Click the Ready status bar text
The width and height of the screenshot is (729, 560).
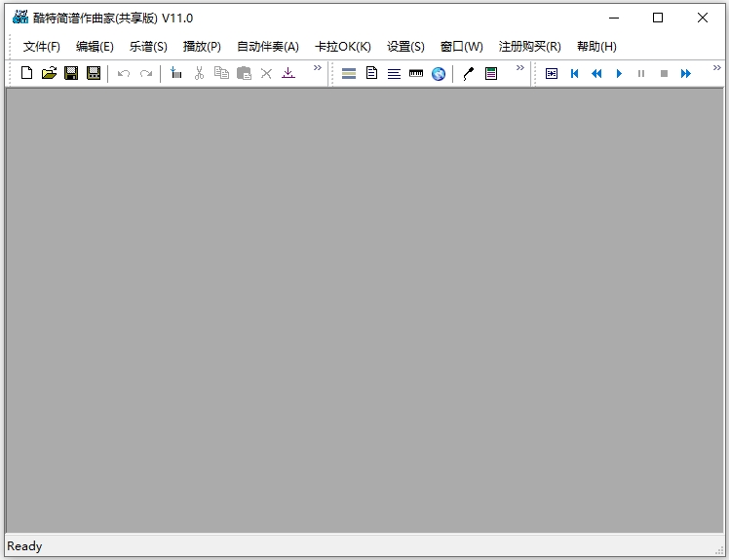tap(24, 546)
